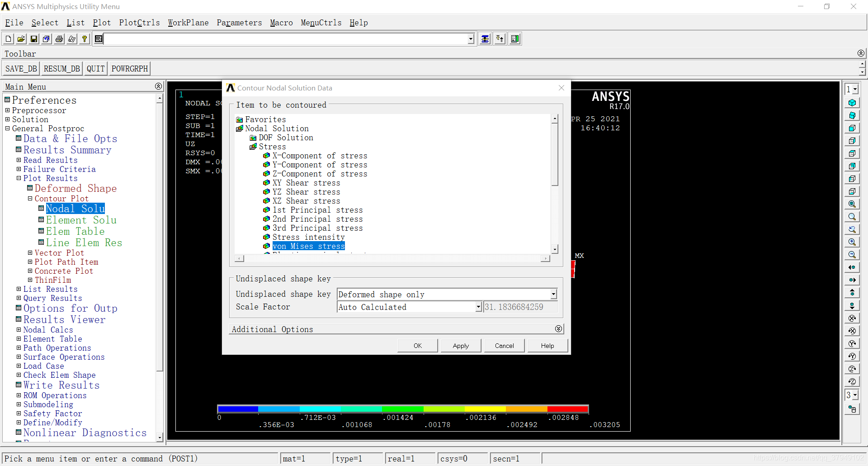Screen dimensions: 868x466
Task: Open the Undisplaced shape key dropdown
Action: point(553,295)
